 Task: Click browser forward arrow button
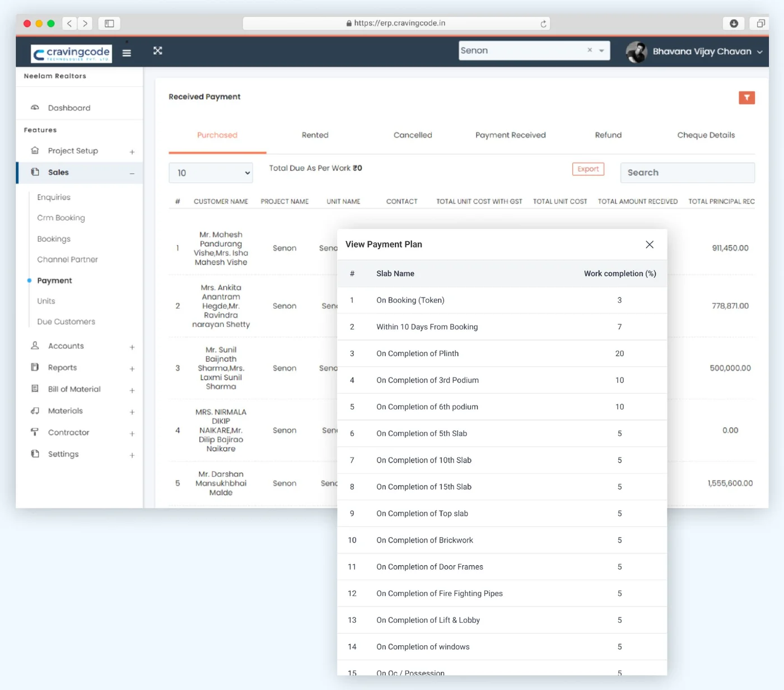click(x=85, y=24)
